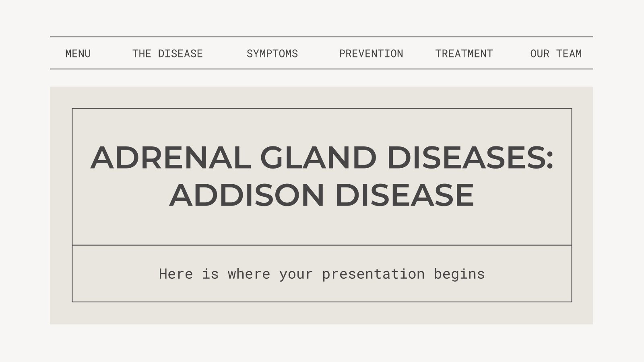Click the word where in subtitle

point(249,274)
